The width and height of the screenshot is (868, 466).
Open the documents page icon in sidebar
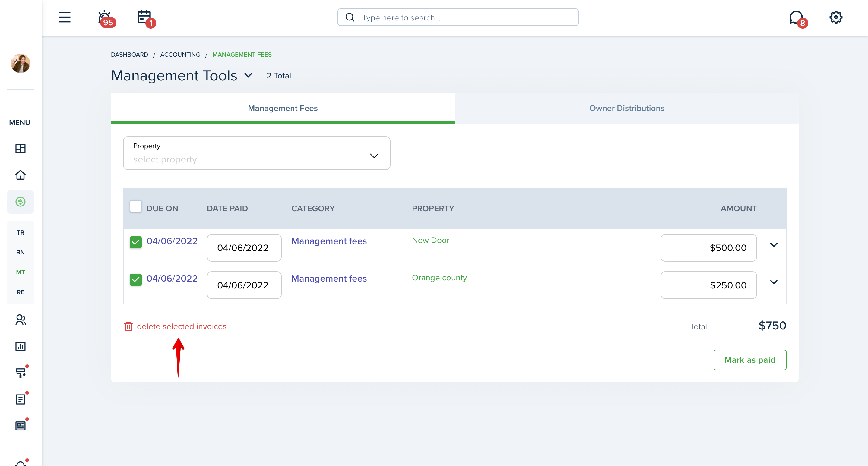pyautogui.click(x=21, y=399)
